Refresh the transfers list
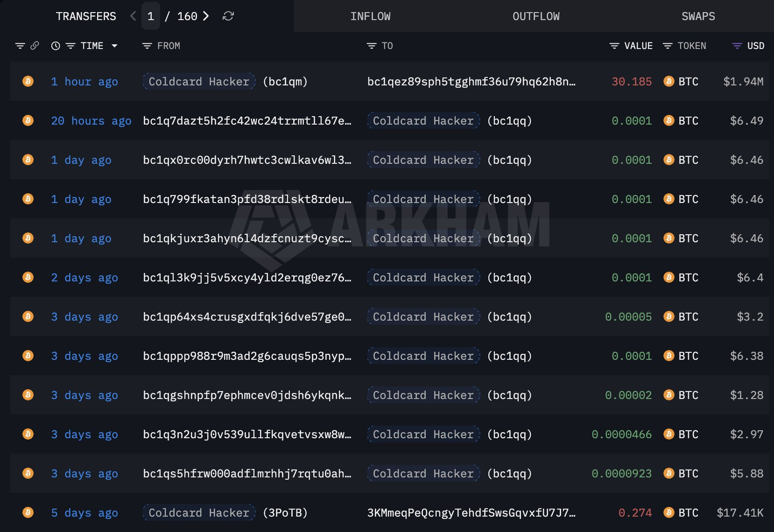 tap(228, 16)
